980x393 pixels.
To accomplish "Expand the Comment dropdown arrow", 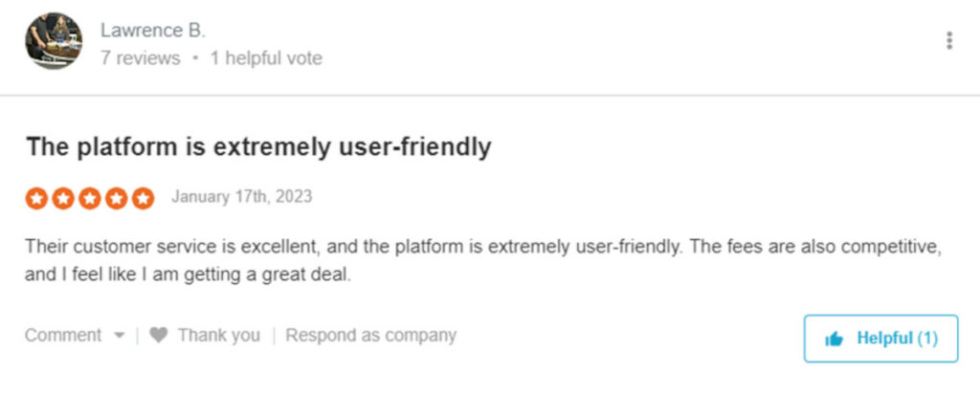I will pyautogui.click(x=119, y=336).
